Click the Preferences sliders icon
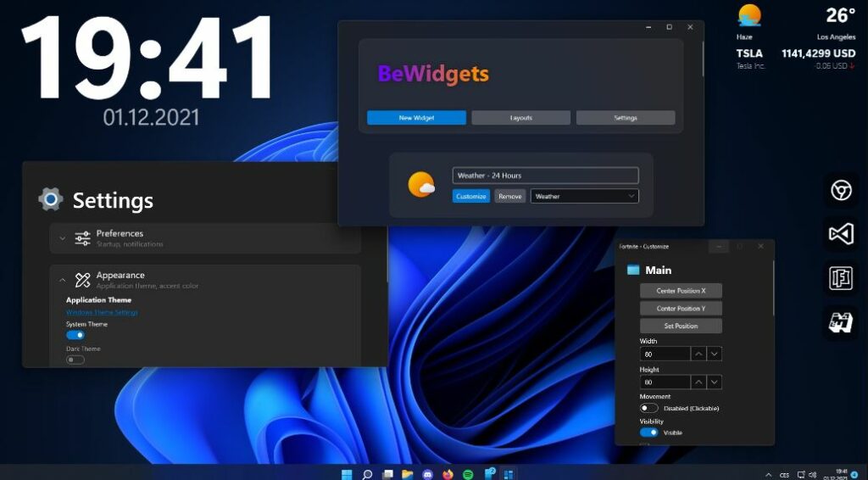The image size is (868, 480). tap(82, 238)
